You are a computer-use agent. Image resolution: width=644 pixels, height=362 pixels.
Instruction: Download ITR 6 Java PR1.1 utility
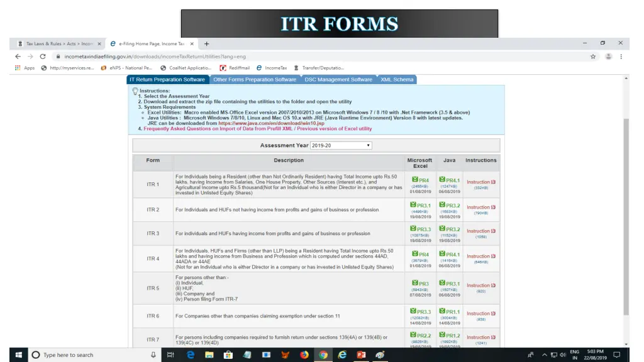449,312
